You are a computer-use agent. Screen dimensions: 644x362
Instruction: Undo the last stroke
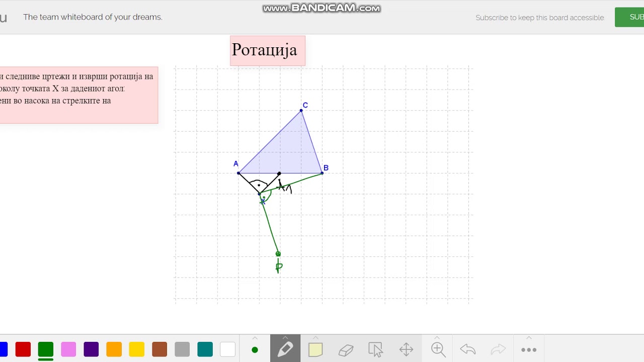468,349
